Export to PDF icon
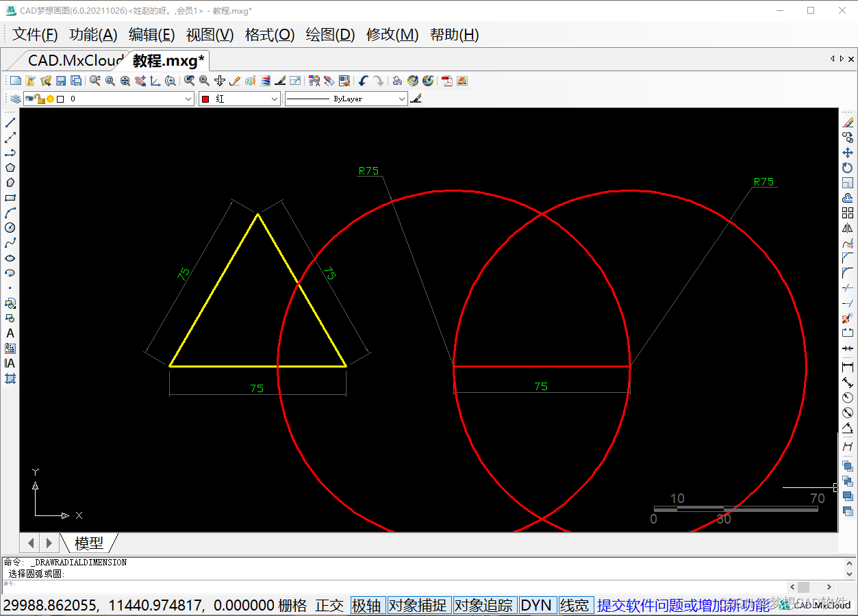 pyautogui.click(x=447, y=81)
